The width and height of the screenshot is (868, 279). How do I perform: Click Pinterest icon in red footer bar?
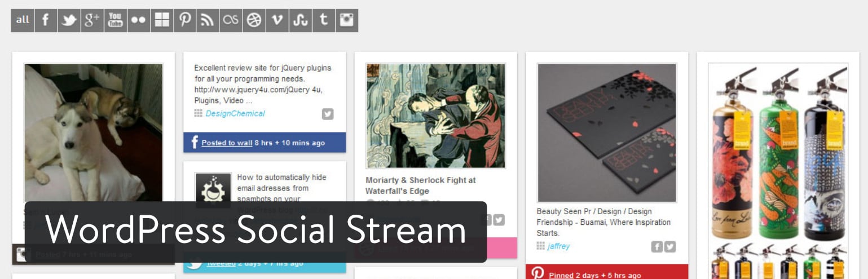(537, 273)
